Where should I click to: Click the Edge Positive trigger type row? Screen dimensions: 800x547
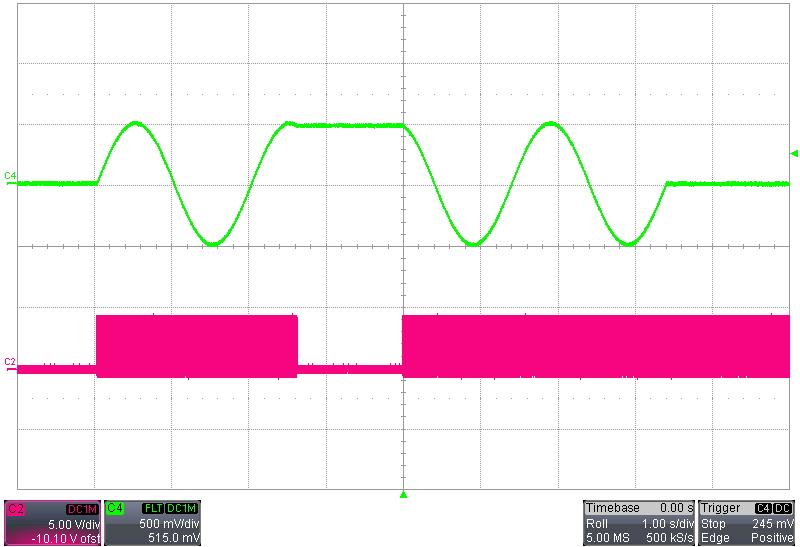click(747, 538)
